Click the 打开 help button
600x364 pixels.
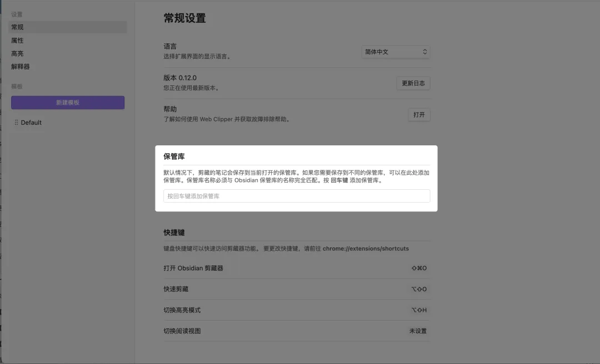tap(419, 115)
